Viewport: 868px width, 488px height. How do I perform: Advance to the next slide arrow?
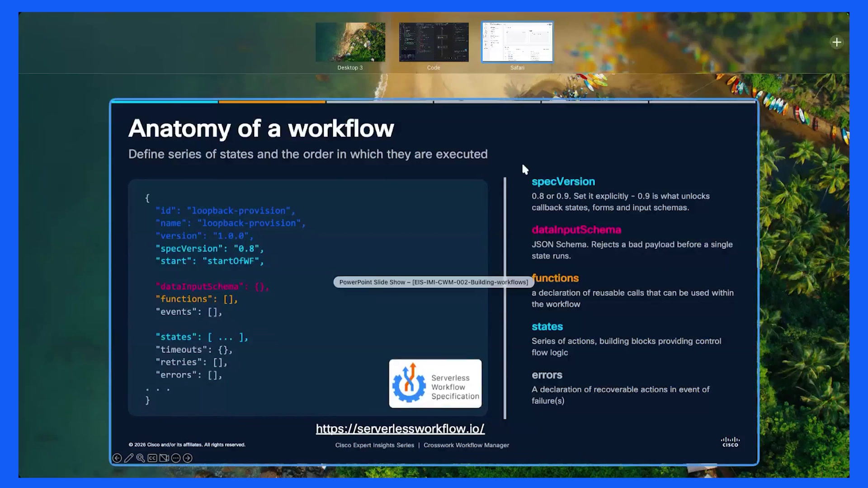[188, 458]
